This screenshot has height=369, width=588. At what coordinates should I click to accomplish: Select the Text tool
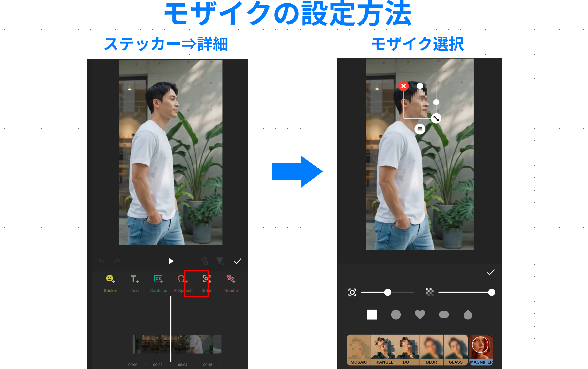(x=134, y=283)
